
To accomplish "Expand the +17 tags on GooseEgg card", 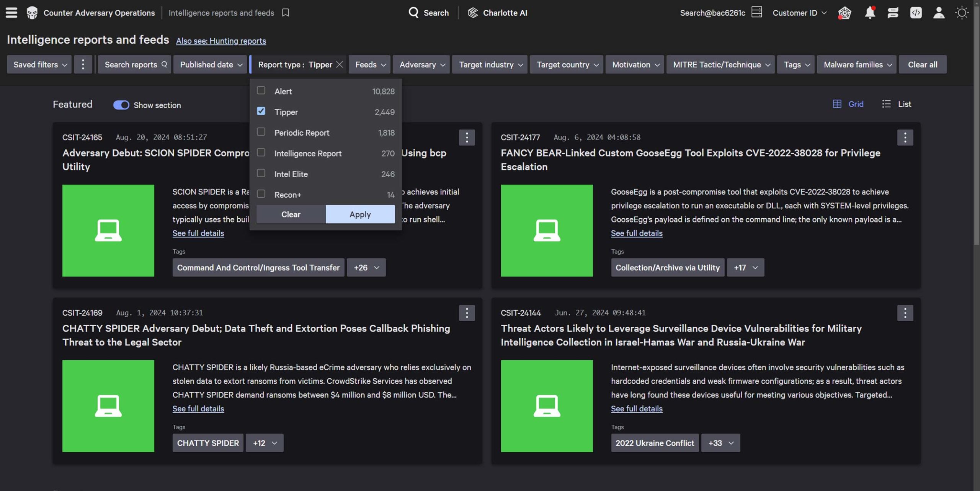I will coord(745,267).
